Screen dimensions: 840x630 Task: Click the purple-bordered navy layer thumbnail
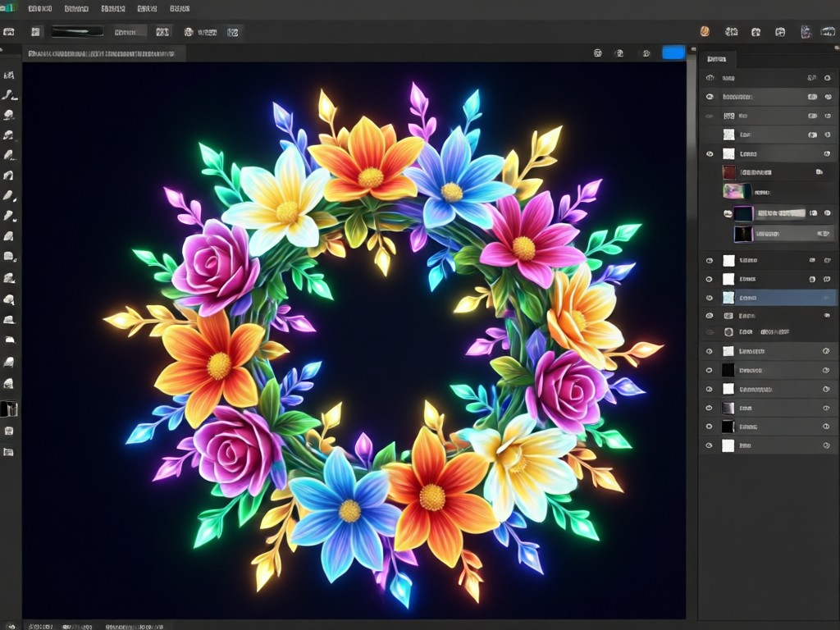[x=743, y=214]
